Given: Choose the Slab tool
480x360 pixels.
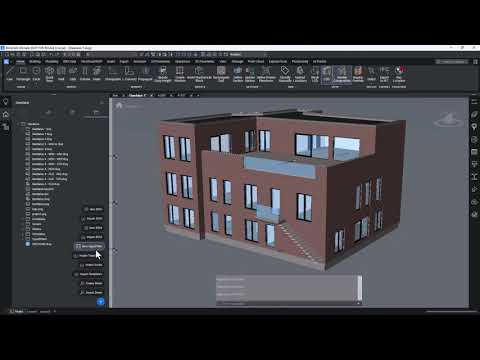Looking at the screenshot, I should (73, 73).
